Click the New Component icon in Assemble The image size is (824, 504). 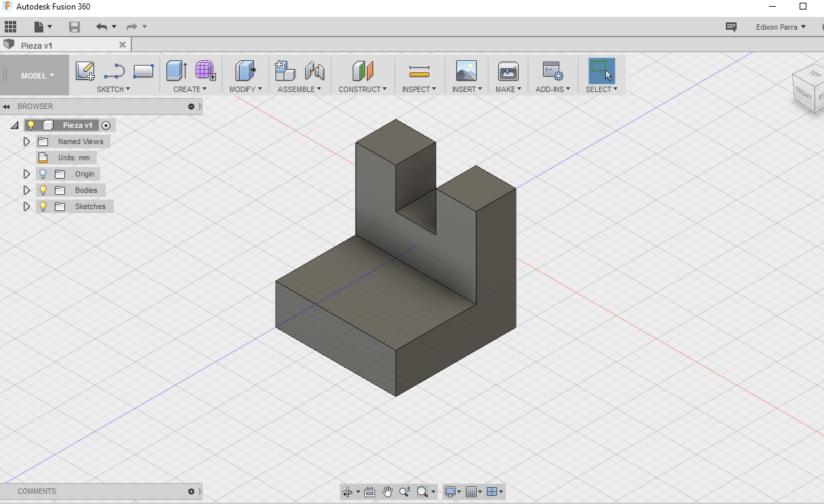tap(285, 71)
